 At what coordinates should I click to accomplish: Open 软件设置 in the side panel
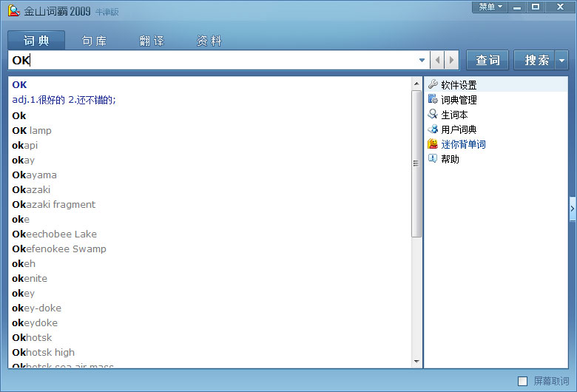459,85
